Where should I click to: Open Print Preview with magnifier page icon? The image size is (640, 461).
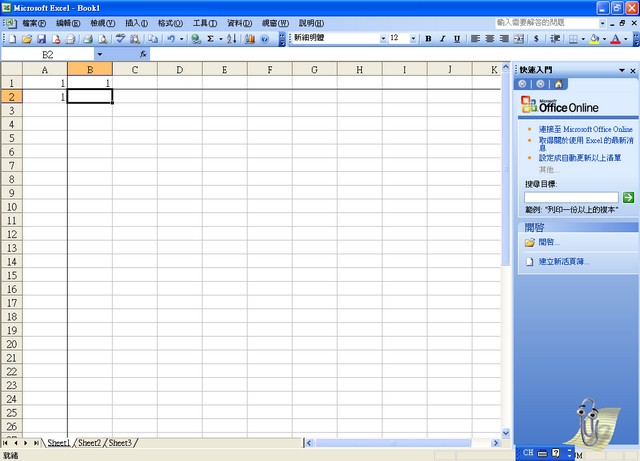(103, 39)
